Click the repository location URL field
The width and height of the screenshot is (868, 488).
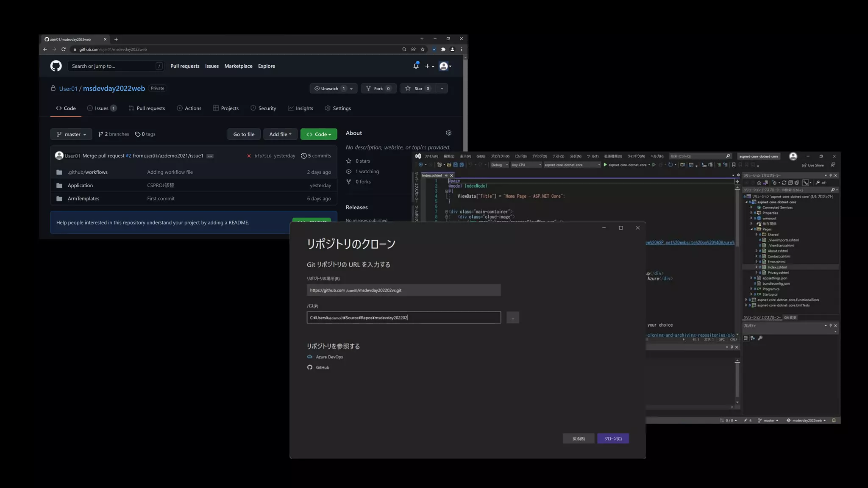click(x=403, y=290)
